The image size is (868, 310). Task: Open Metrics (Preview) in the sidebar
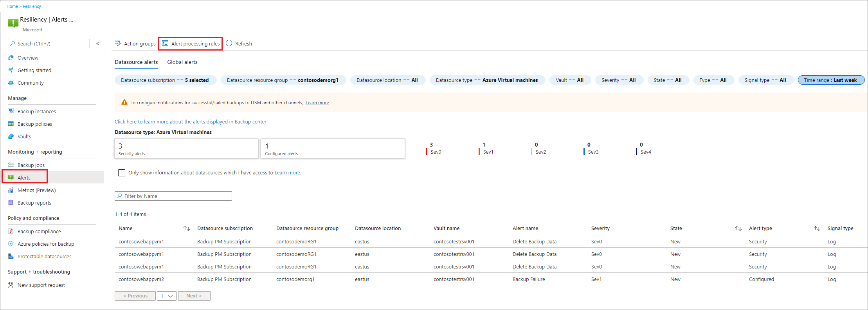click(36, 190)
